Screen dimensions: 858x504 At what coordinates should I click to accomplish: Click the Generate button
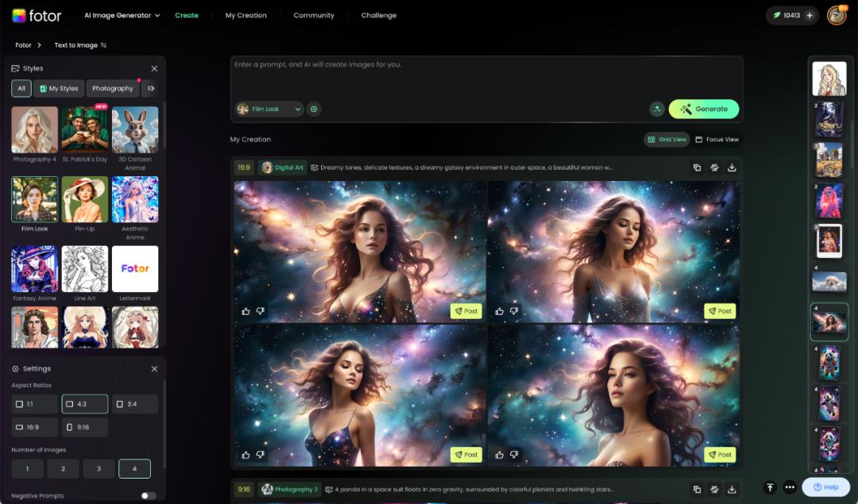(x=704, y=110)
